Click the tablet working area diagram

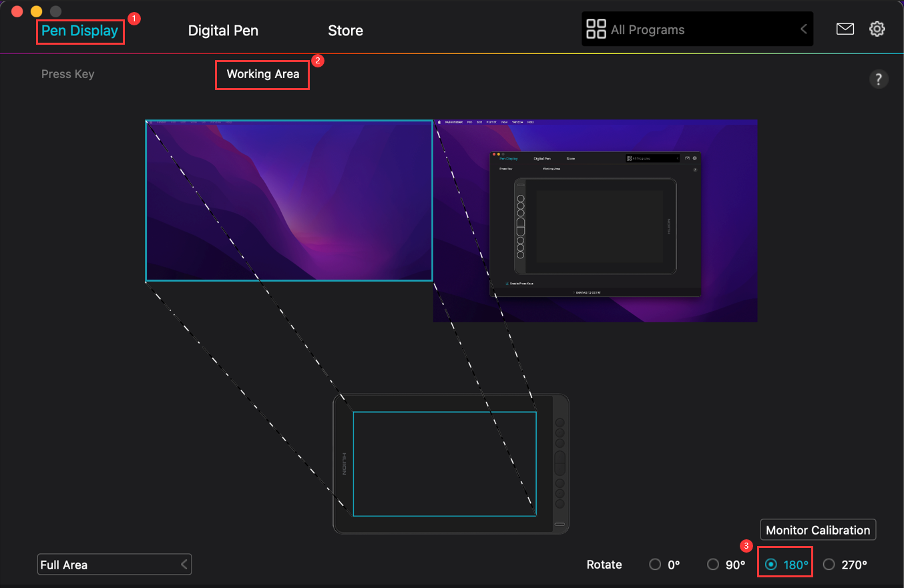pos(446,465)
